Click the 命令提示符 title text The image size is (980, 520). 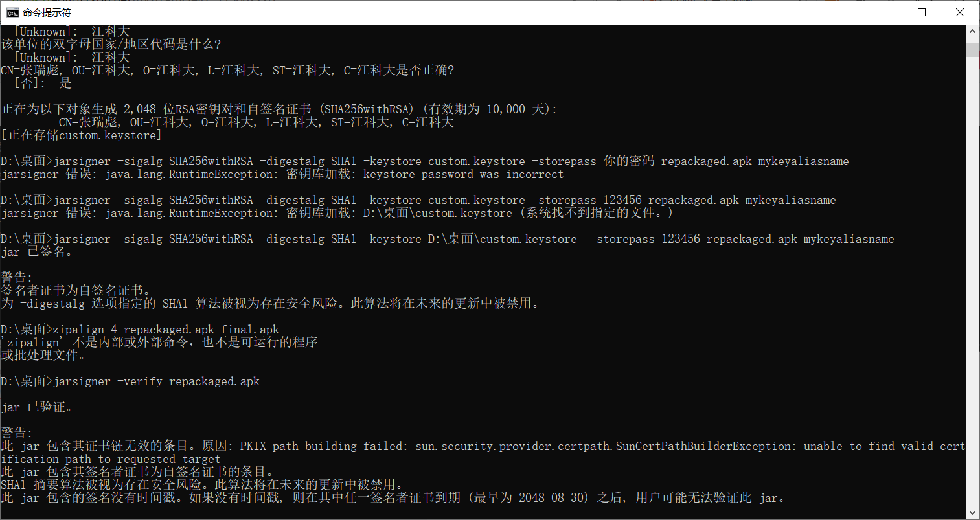47,12
